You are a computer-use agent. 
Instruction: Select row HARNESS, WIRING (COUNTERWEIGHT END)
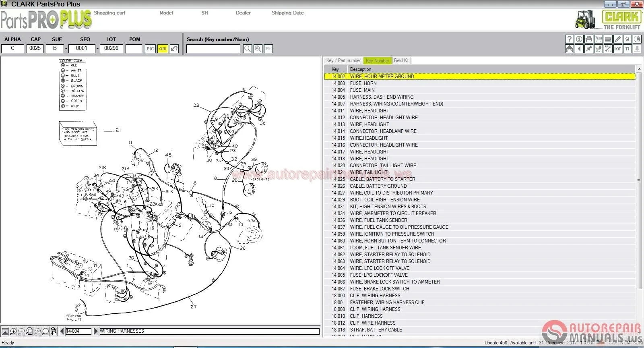tap(480, 104)
